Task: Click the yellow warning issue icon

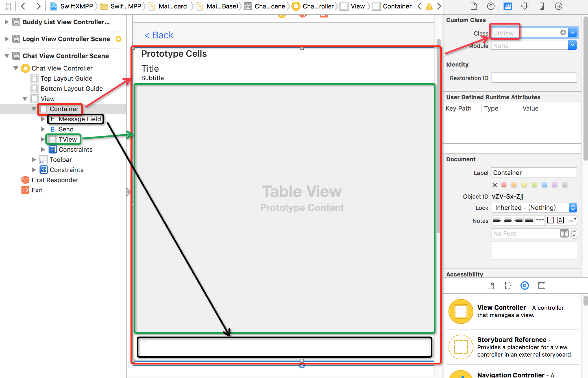Action: point(429,6)
